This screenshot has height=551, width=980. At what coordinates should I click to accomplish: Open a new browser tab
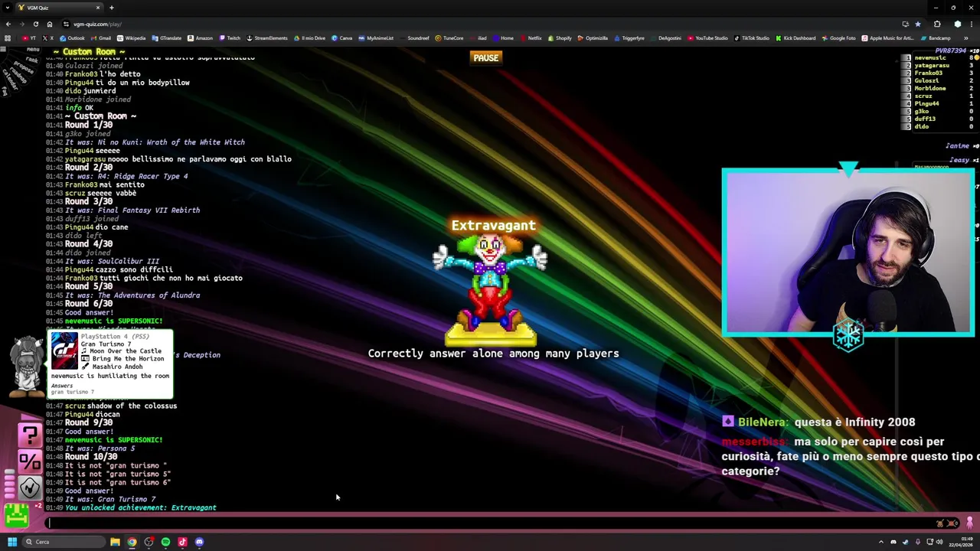[111, 8]
